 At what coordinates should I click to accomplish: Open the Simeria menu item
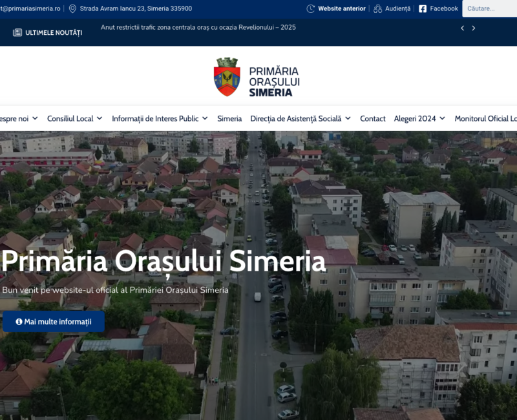229,118
